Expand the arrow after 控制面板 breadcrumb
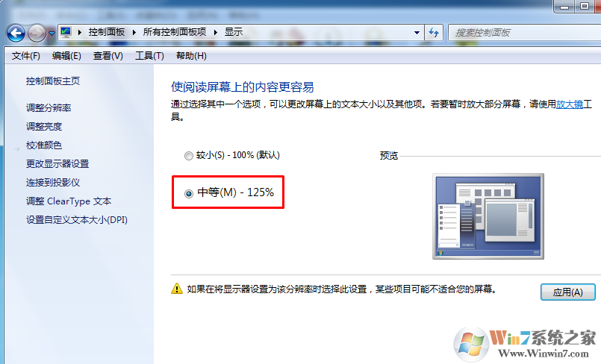 tap(134, 33)
